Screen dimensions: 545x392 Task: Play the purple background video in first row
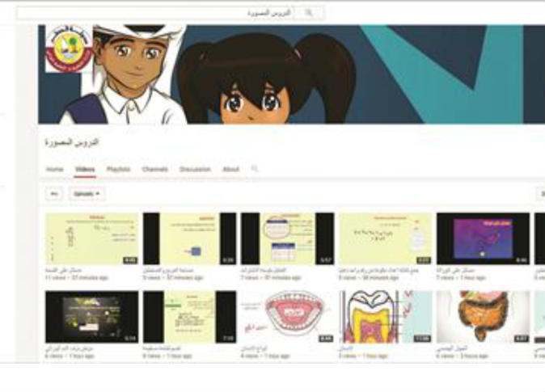click(x=483, y=238)
